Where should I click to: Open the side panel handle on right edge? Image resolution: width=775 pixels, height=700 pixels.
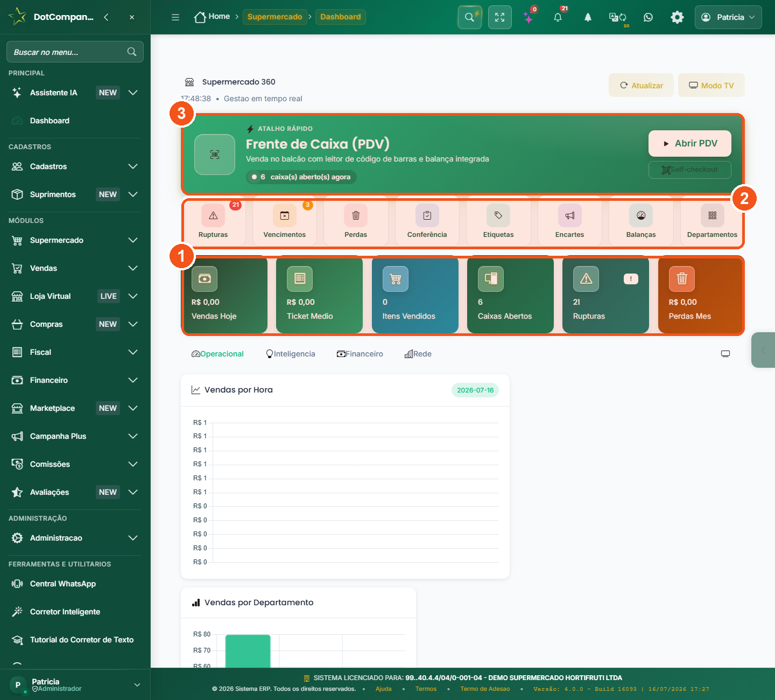763,350
